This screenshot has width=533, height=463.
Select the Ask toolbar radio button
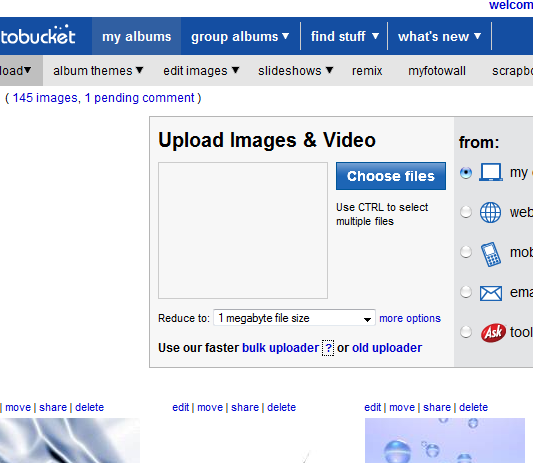466,331
